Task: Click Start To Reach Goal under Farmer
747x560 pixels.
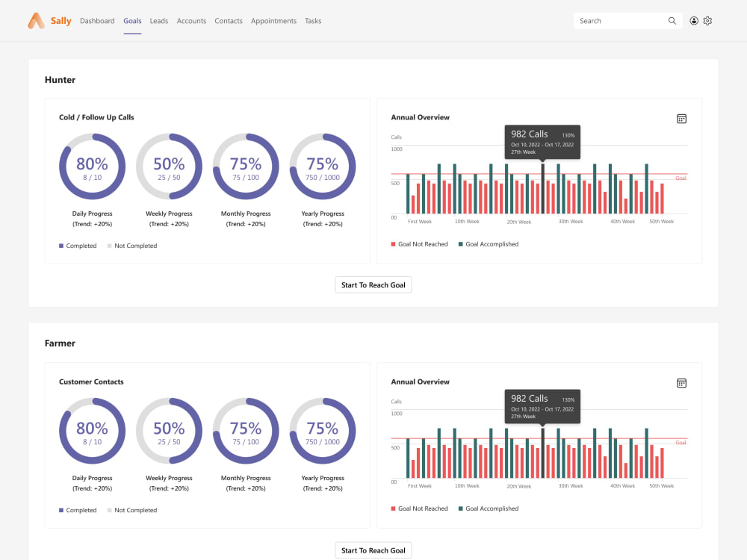Action: point(373,550)
